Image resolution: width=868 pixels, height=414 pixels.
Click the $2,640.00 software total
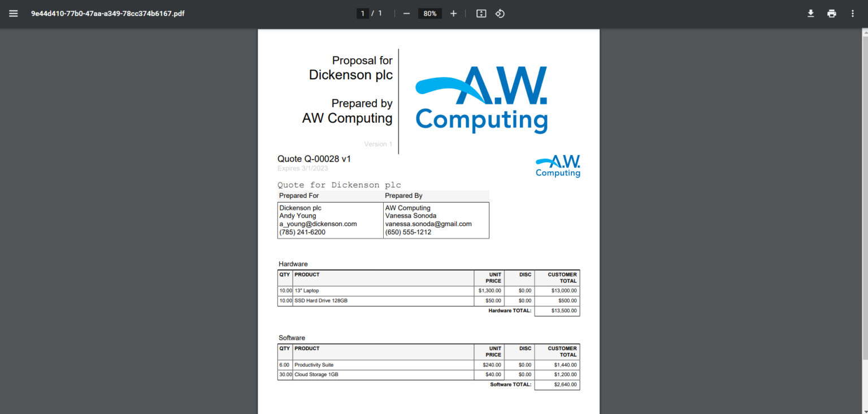566,385
